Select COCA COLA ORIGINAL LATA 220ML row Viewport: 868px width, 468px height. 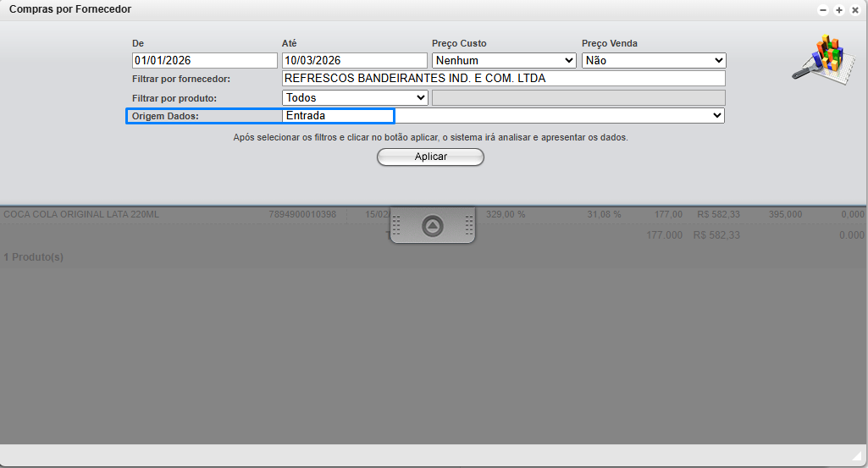point(434,215)
